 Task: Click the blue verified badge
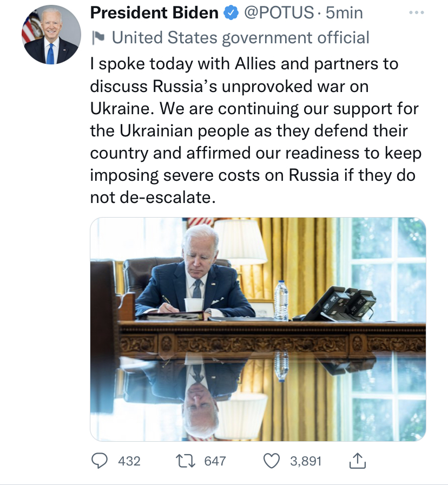click(x=232, y=12)
